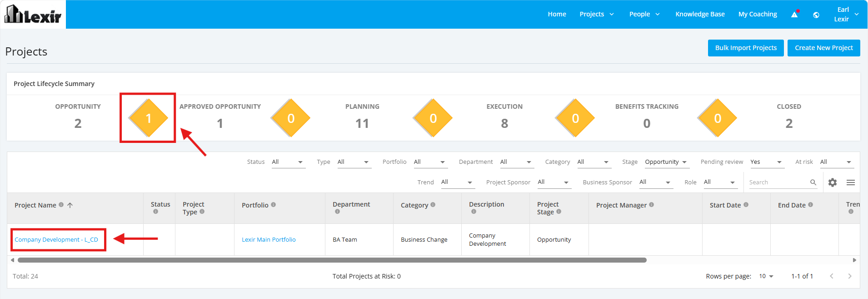Open Company Development - L_CD project link
868x299 pixels.
[x=56, y=239]
